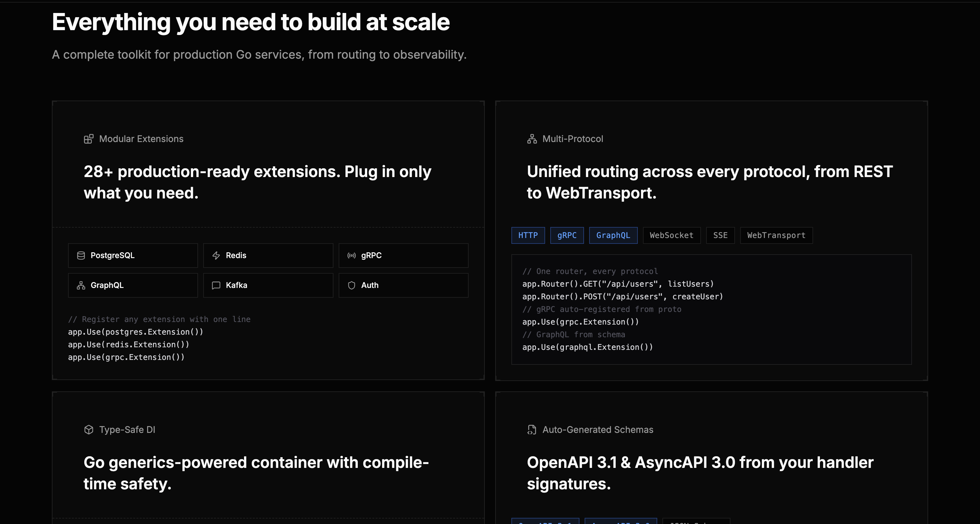The height and width of the screenshot is (524, 980).
Task: Open the PostgreSQL extension tile
Action: point(133,255)
